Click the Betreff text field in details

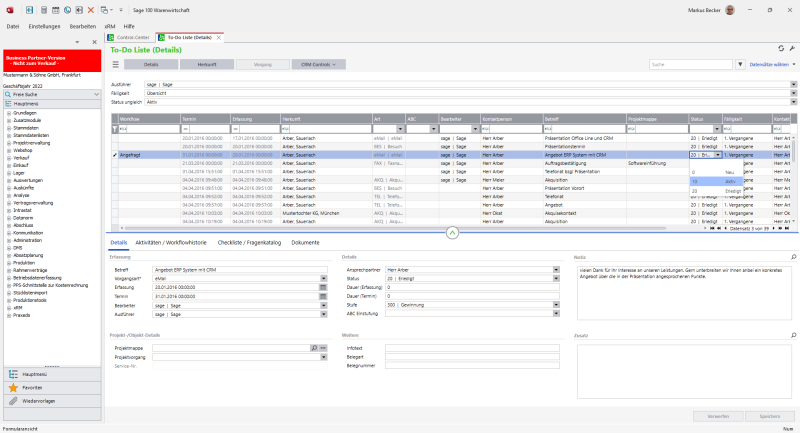click(240, 270)
